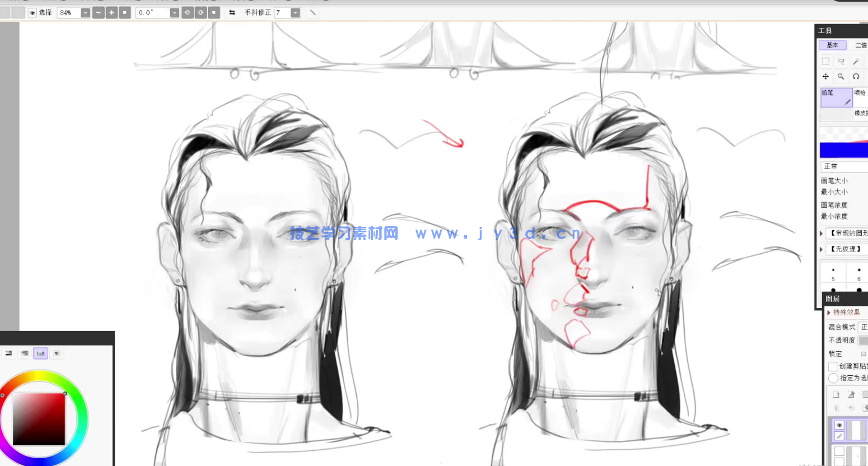The width and height of the screenshot is (868, 466).
Task: Create a new layer
Action: coord(836,394)
